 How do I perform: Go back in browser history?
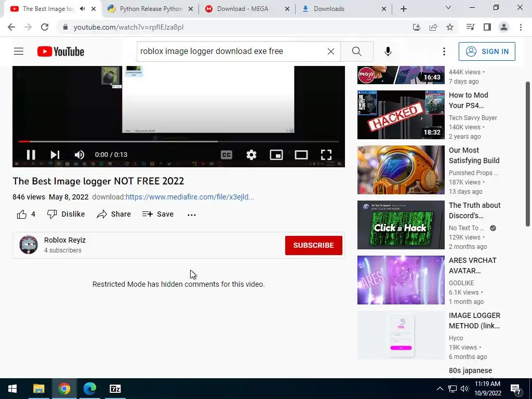click(x=11, y=27)
